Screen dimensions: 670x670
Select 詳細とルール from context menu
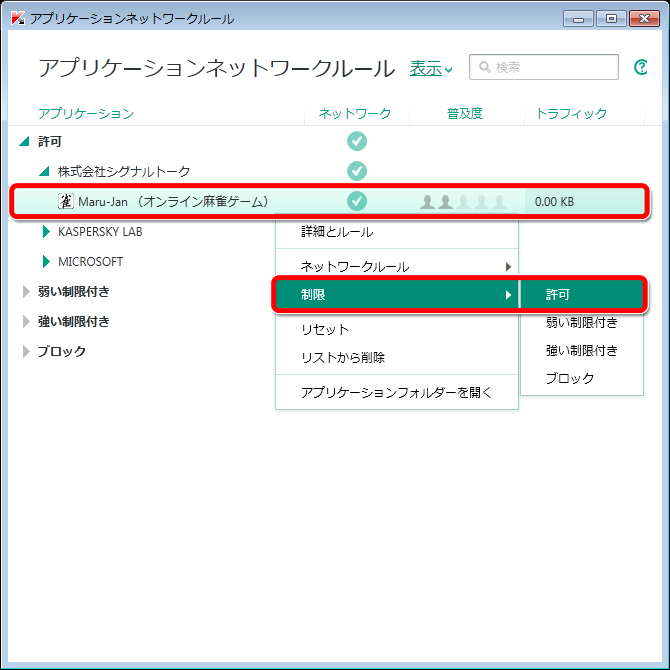point(397,232)
